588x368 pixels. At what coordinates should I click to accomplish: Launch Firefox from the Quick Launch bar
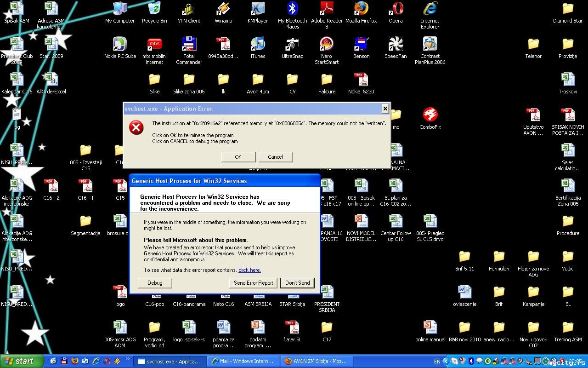pos(75,361)
